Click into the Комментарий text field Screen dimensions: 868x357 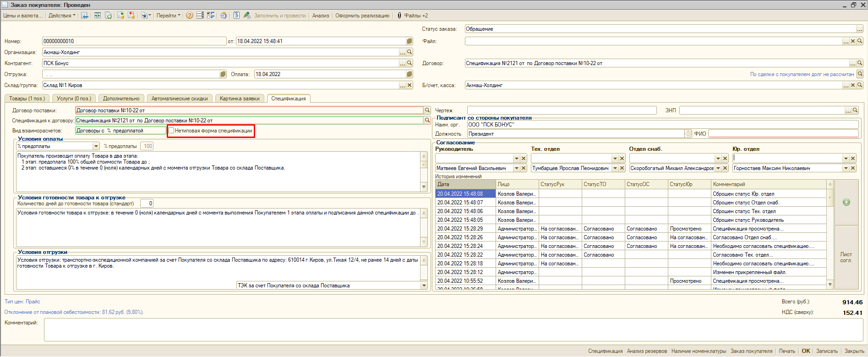pos(453,330)
